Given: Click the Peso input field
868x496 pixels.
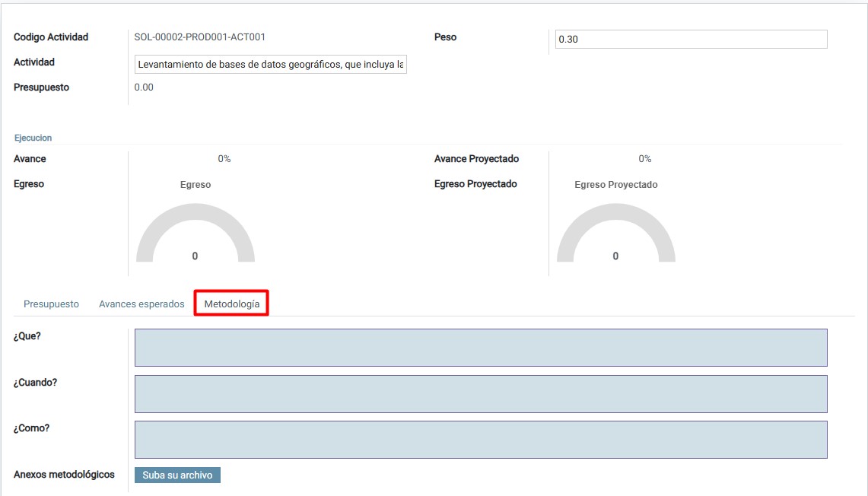Looking at the screenshot, I should [690, 40].
